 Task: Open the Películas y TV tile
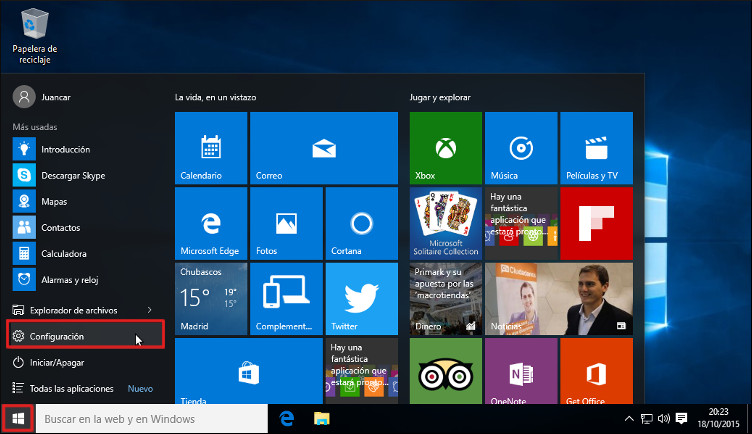(x=597, y=148)
